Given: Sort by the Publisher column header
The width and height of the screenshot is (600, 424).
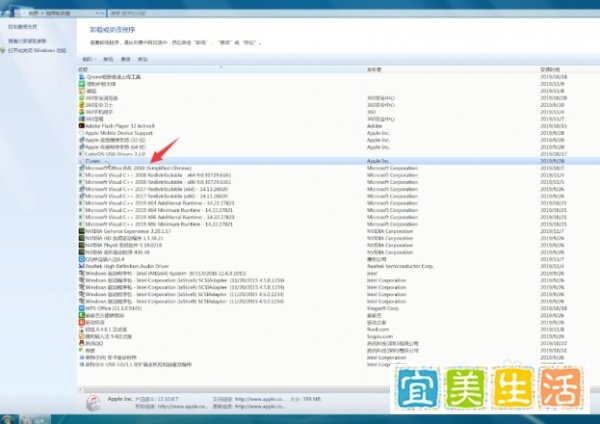Looking at the screenshot, I should (x=452, y=69).
